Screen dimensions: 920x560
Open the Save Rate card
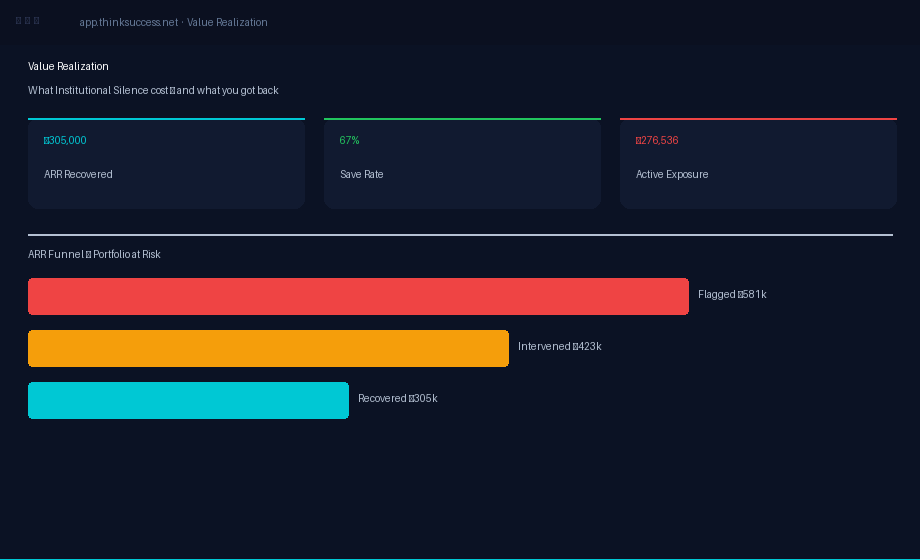[462, 163]
